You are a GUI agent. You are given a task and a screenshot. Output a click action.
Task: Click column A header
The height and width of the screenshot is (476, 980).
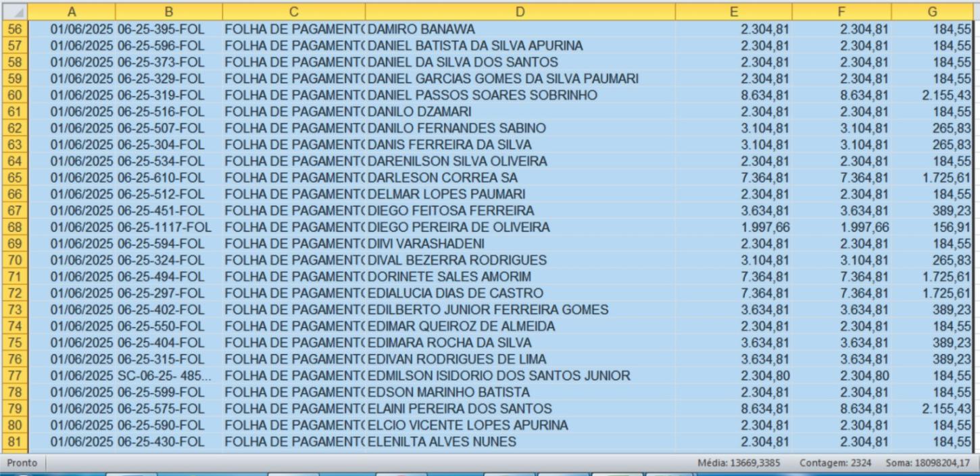coord(72,11)
